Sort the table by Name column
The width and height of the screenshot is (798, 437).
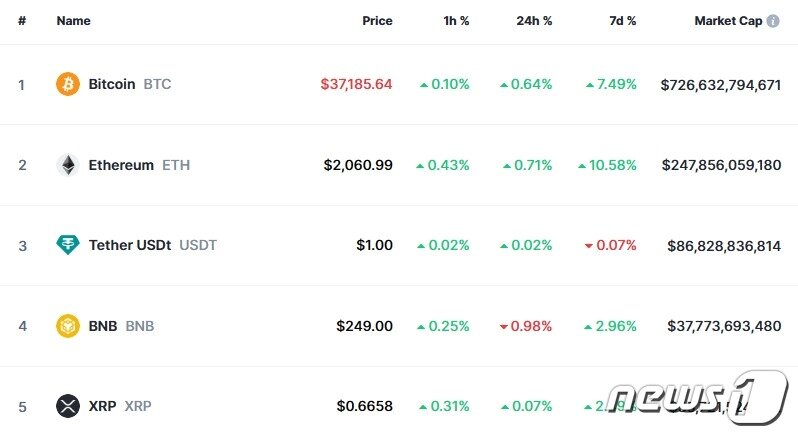(73, 21)
